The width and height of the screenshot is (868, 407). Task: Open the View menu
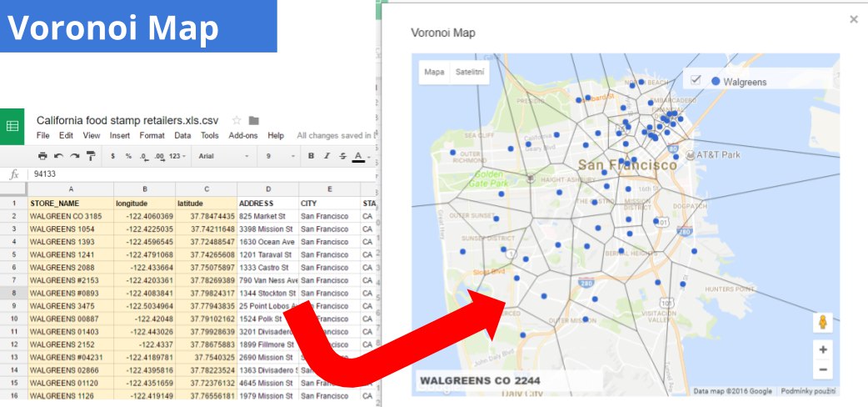pos(92,135)
